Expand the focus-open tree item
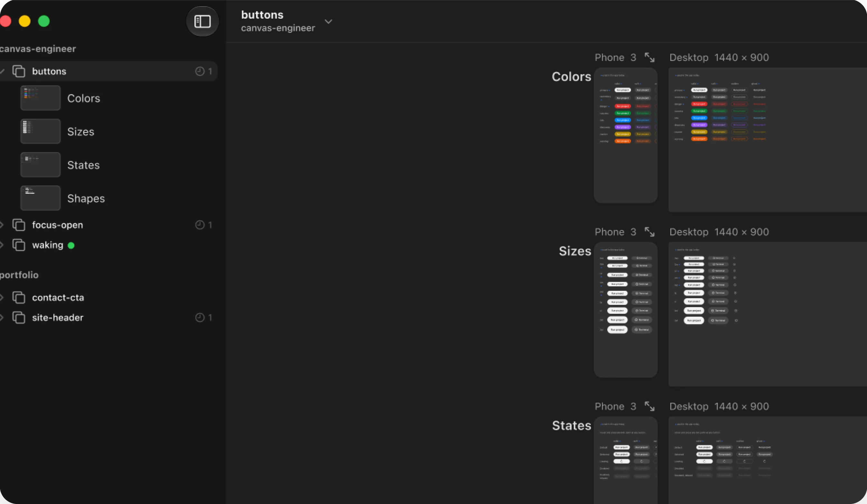This screenshot has width=867, height=504. (2, 225)
